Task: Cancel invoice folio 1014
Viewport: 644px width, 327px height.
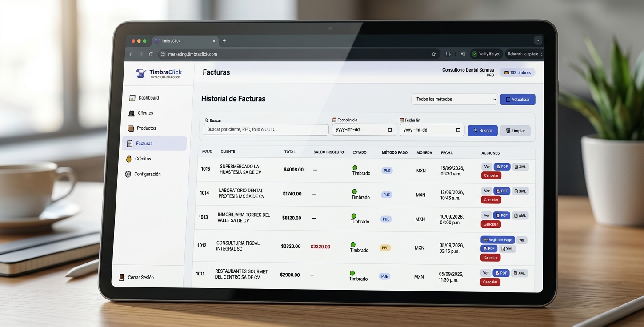Action: pyautogui.click(x=491, y=200)
